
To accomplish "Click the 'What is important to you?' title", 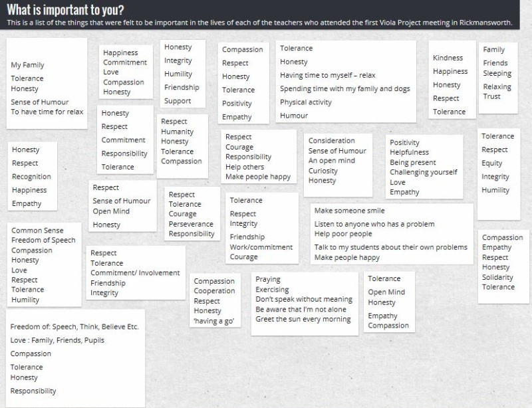I will [x=65, y=9].
